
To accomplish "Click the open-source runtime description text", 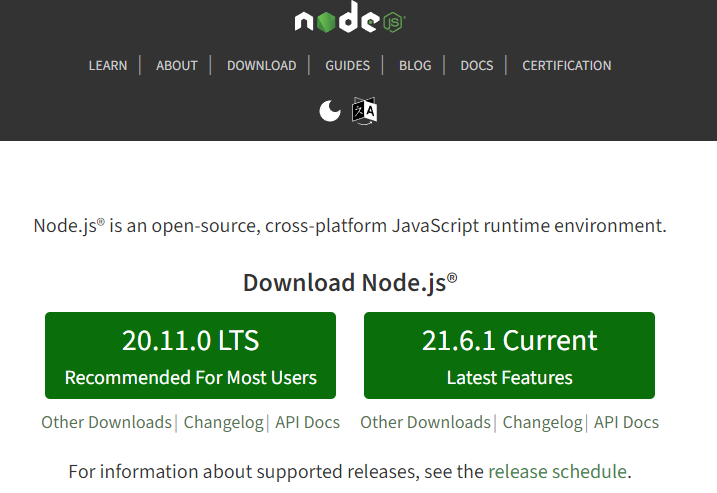I will [350, 226].
